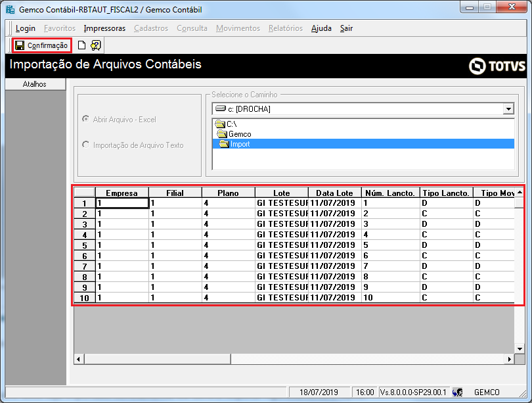The height and width of the screenshot is (403, 532).
Task: Click the Tipo Lancto. column header
Action: click(x=447, y=193)
